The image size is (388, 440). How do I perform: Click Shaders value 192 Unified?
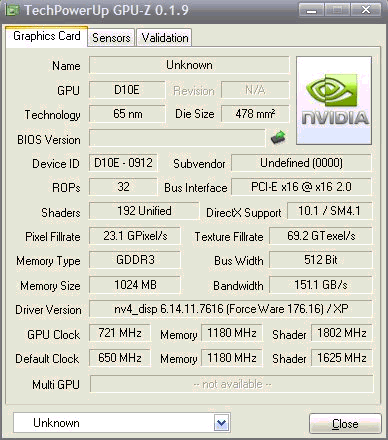point(144,211)
